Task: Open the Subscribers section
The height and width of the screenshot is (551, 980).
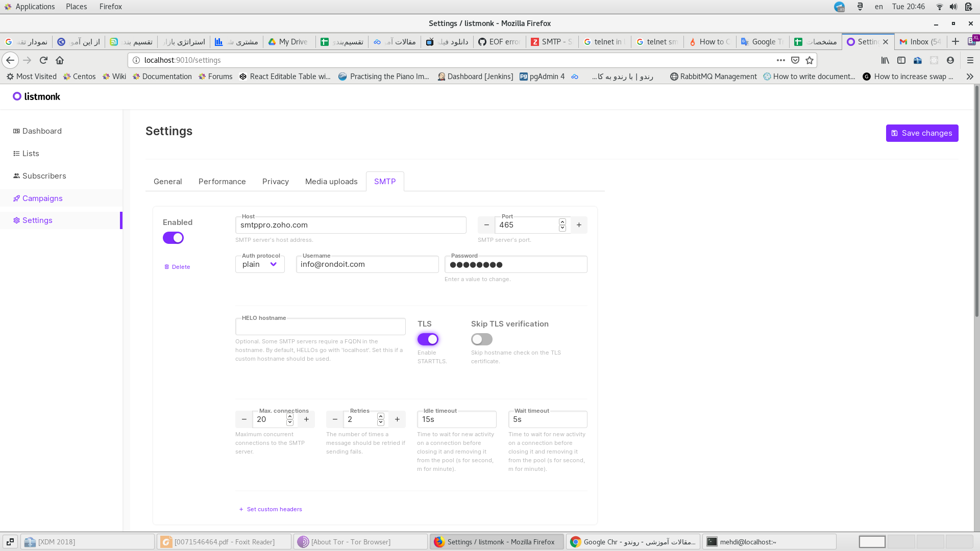Action: tap(45, 176)
